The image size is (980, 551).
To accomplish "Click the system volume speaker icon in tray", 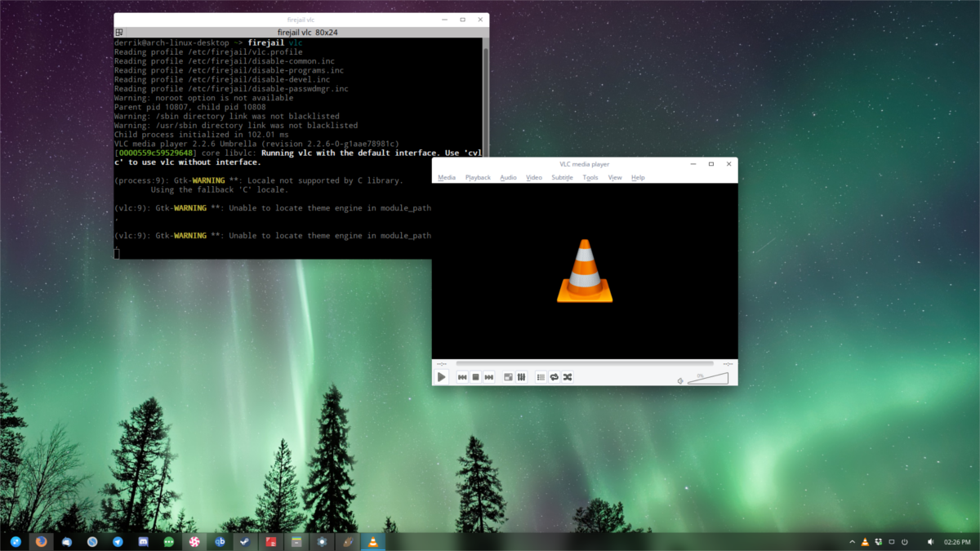I will coord(930,542).
